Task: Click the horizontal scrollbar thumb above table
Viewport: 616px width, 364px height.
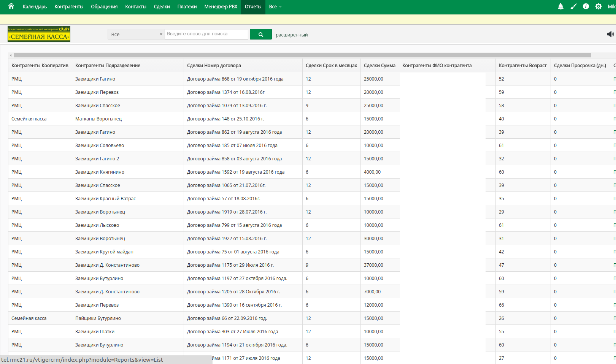Action: point(302,55)
